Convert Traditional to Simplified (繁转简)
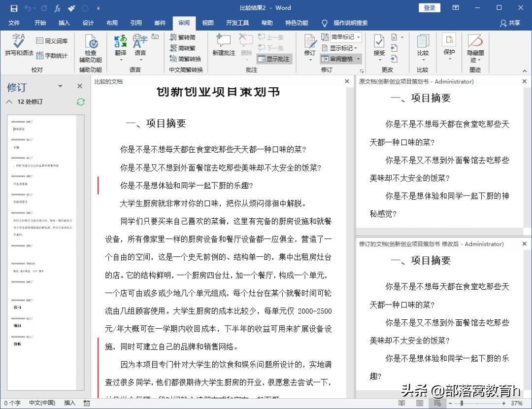532x409 pixels. coord(183,37)
